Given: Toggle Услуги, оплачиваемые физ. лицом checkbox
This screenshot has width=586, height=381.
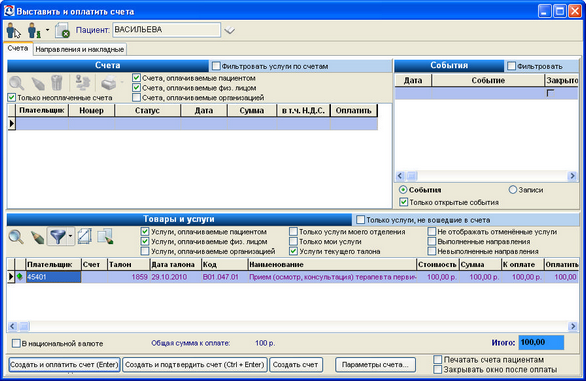Looking at the screenshot, I should tap(145, 242).
